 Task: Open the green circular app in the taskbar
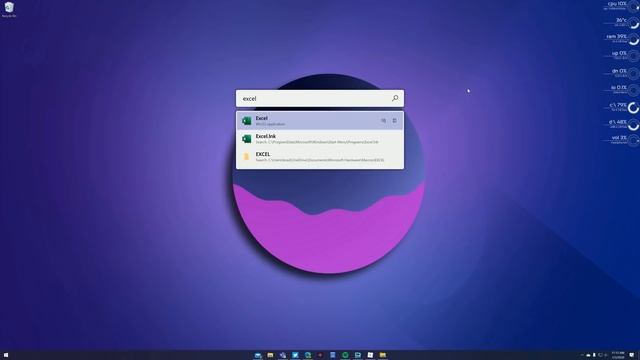click(x=345, y=355)
